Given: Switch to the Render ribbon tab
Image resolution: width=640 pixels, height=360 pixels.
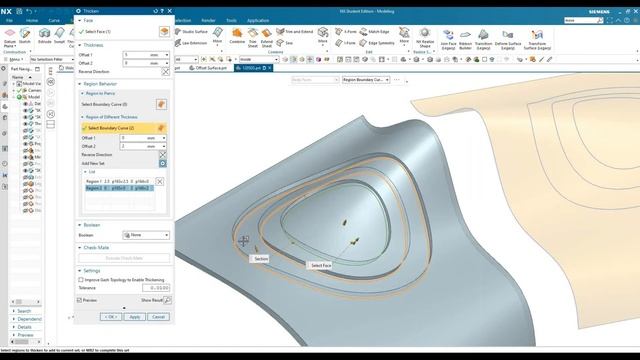Looking at the screenshot, I should pyautogui.click(x=208, y=20).
